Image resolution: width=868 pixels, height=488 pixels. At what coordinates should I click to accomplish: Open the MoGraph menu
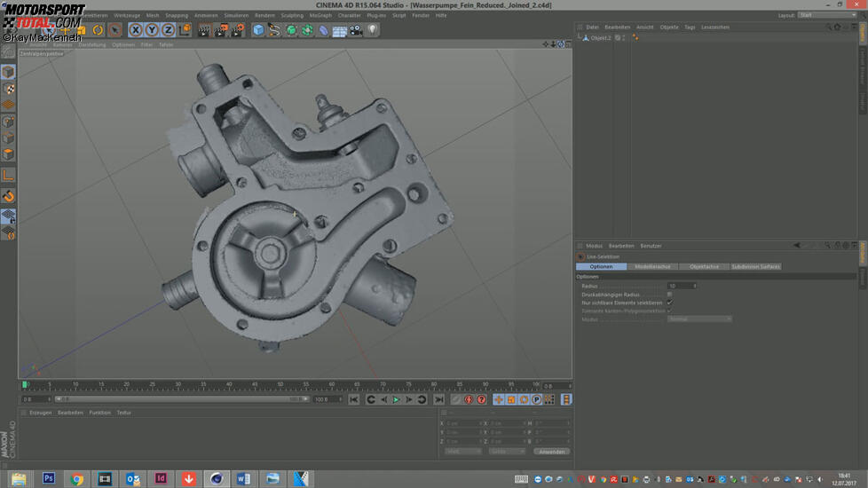[x=320, y=15]
